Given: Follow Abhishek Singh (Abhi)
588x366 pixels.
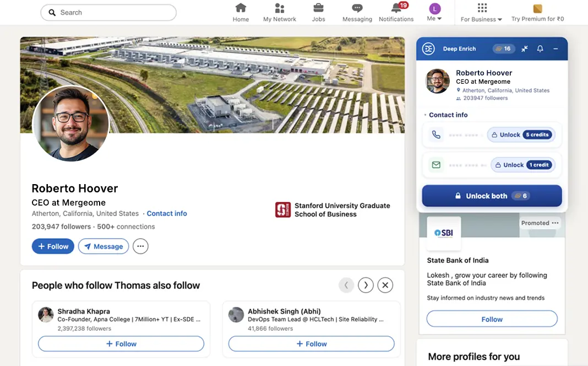Looking at the screenshot, I should click(x=311, y=344).
